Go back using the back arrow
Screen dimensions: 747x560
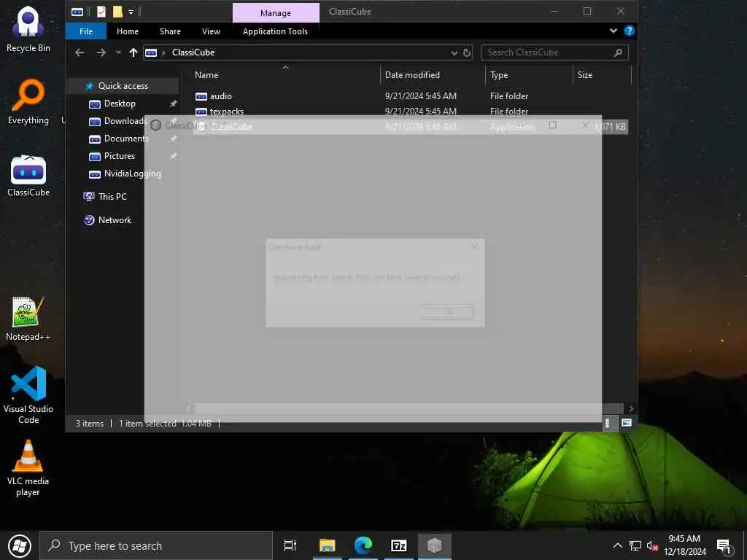[80, 52]
